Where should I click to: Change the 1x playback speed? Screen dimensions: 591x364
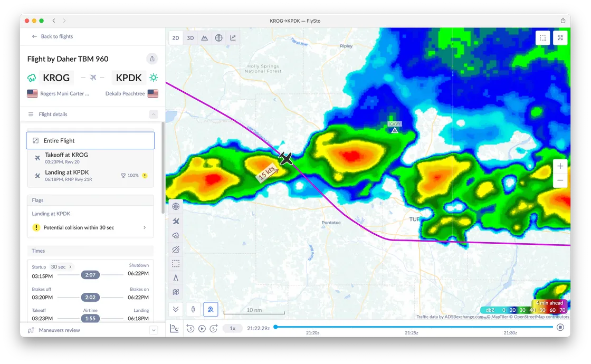point(233,328)
